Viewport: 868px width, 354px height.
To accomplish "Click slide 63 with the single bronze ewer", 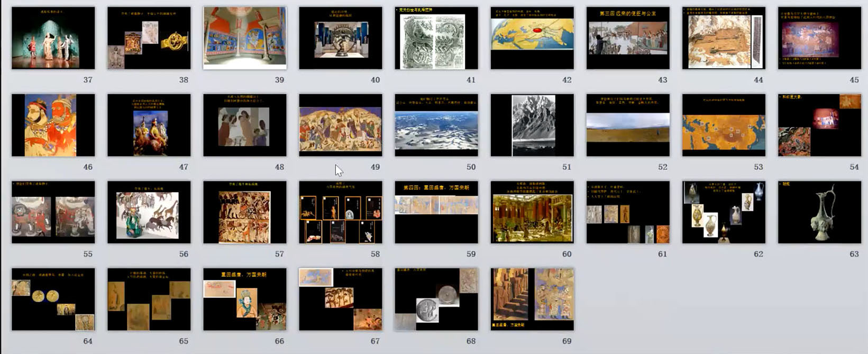I will click(819, 212).
